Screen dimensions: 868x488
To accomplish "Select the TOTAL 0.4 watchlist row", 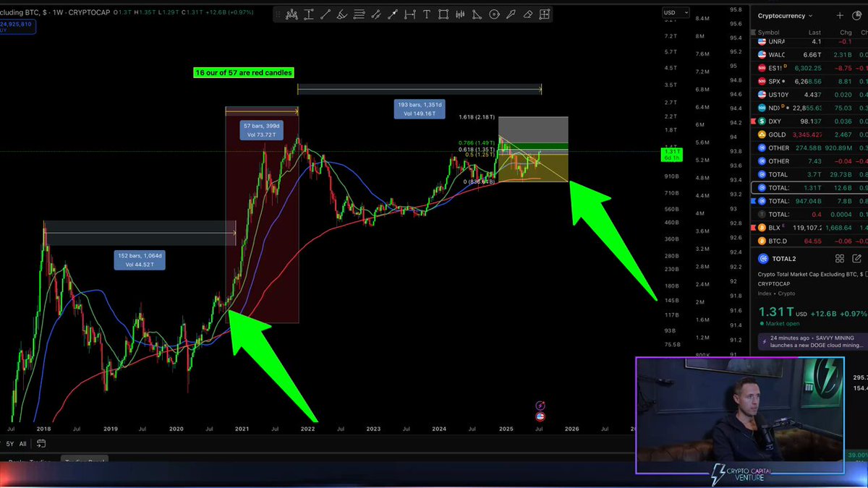I will pyautogui.click(x=809, y=214).
